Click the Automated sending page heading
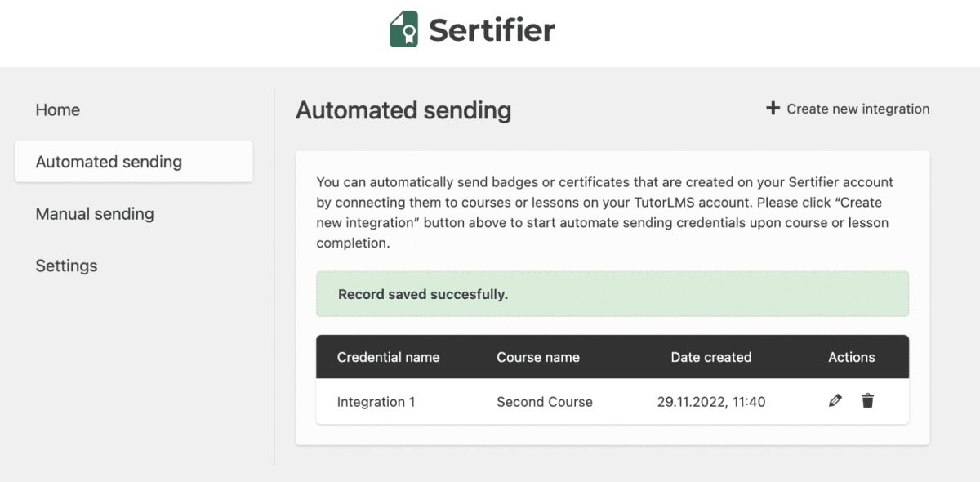Viewport: 980px width, 482px height. coord(403,110)
